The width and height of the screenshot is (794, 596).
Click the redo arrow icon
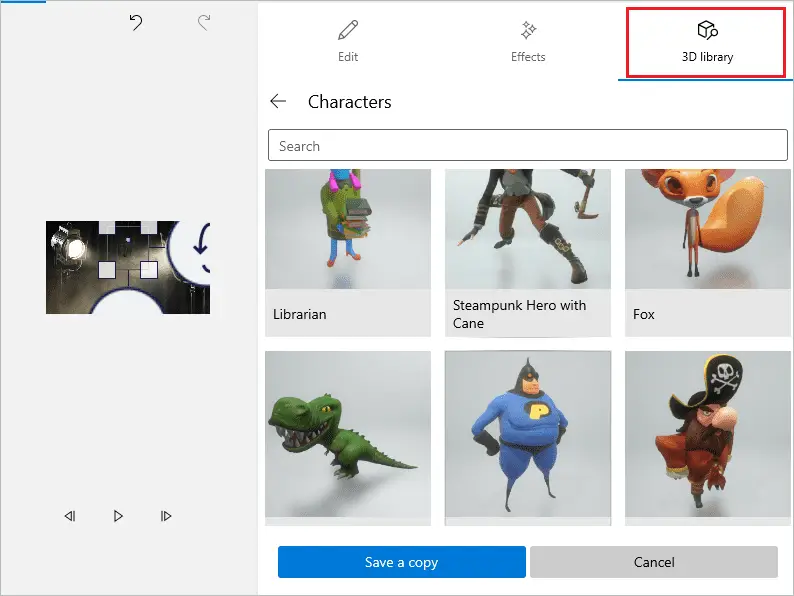[204, 22]
